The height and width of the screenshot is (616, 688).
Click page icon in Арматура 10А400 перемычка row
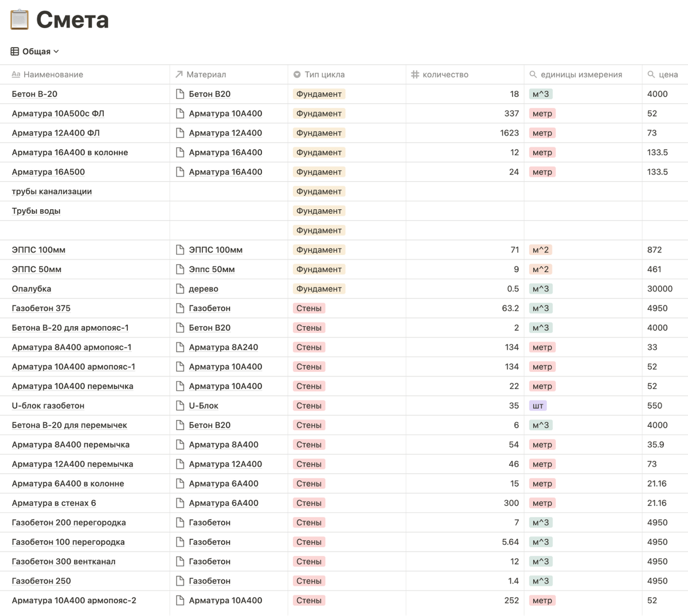click(180, 386)
